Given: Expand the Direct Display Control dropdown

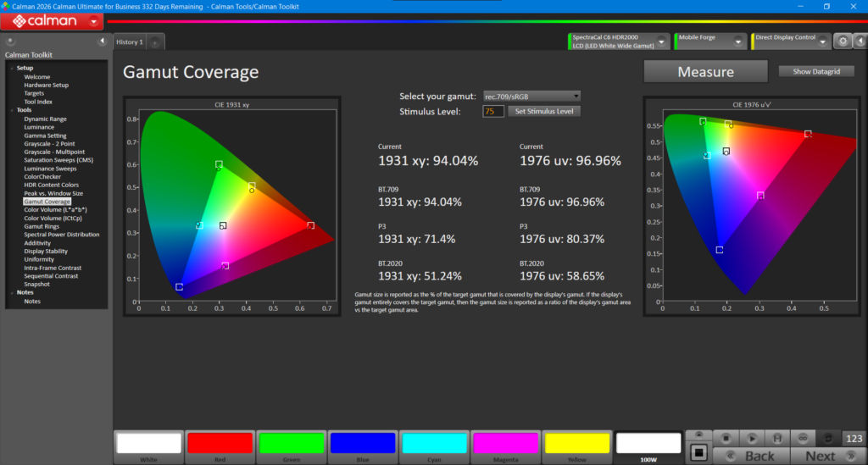Looking at the screenshot, I should click(822, 42).
